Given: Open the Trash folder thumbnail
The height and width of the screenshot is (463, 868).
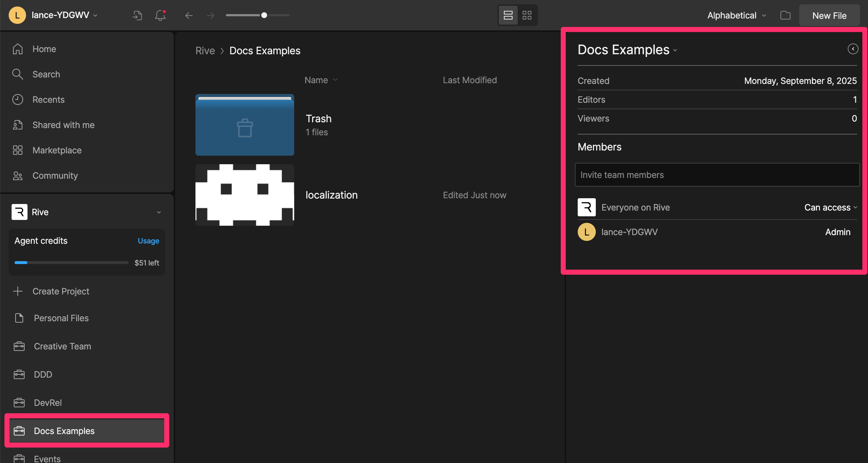Looking at the screenshot, I should pyautogui.click(x=245, y=125).
